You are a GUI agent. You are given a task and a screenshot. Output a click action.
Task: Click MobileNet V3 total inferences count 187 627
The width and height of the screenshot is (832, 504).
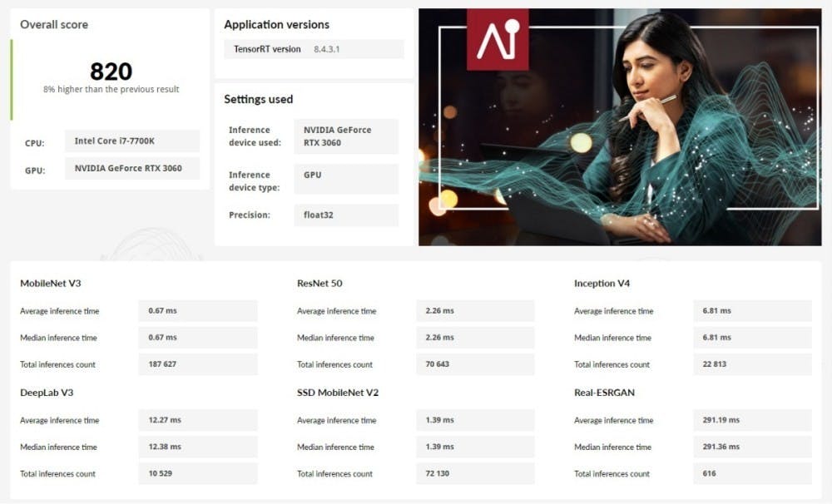[x=198, y=364]
